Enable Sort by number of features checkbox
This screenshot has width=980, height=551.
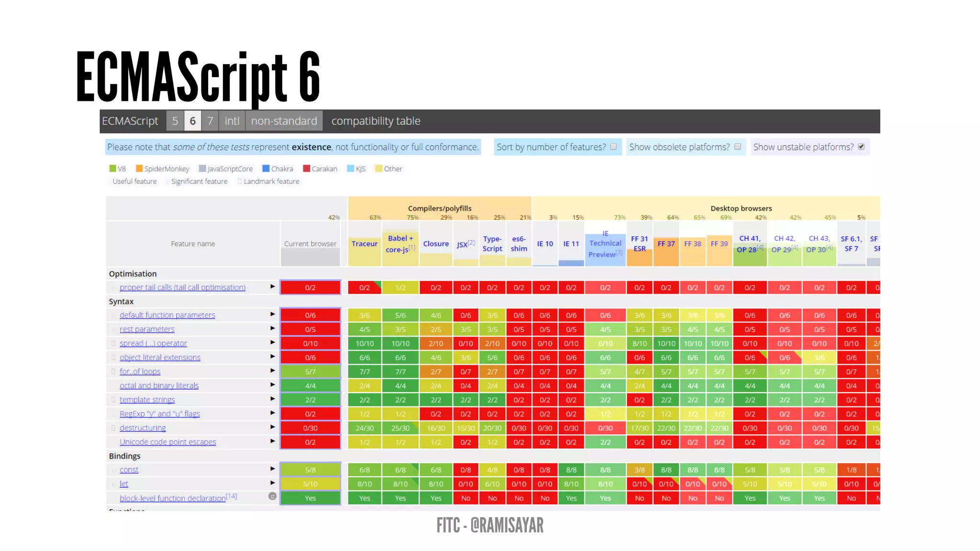click(x=613, y=147)
